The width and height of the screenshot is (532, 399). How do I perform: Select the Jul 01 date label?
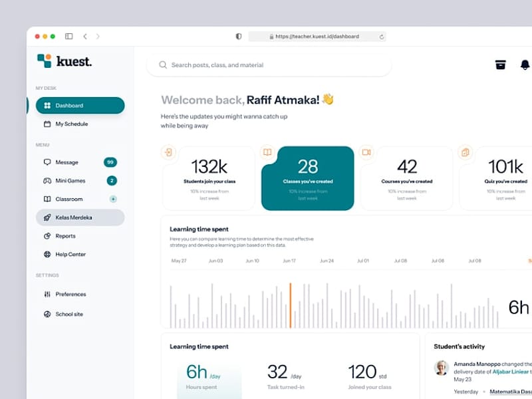[x=363, y=261]
